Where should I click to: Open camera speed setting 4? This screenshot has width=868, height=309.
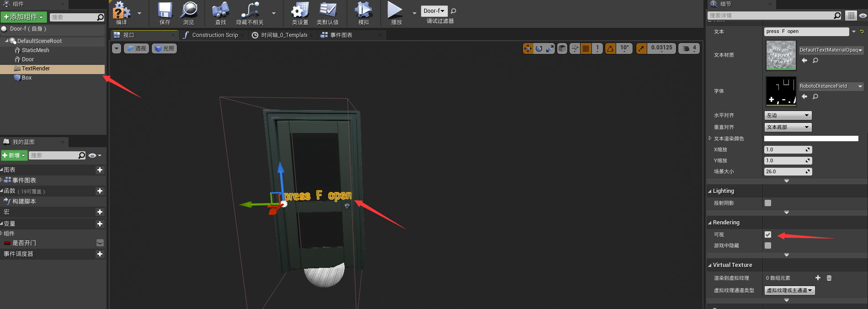click(689, 48)
